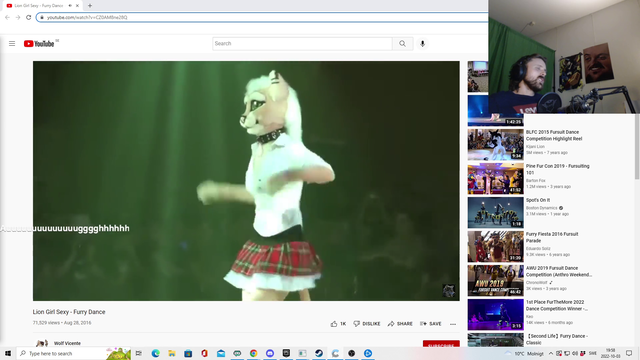The image size is (640, 360).
Task: Click the Windows taskbar search box
Action: pos(73,353)
